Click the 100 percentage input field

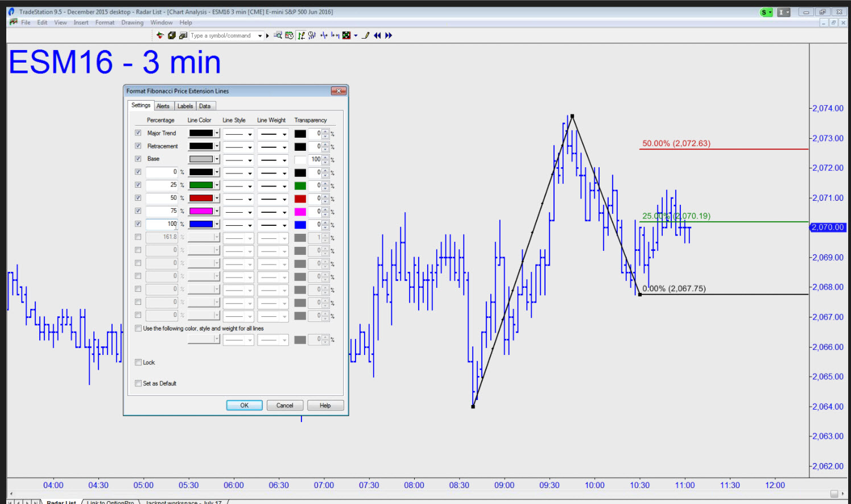162,224
